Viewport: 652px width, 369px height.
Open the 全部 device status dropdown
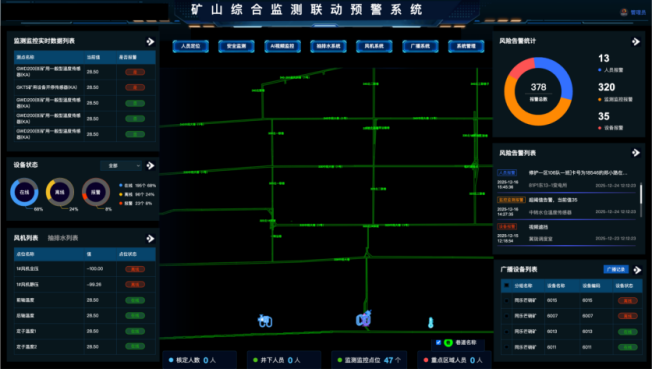[x=121, y=166]
